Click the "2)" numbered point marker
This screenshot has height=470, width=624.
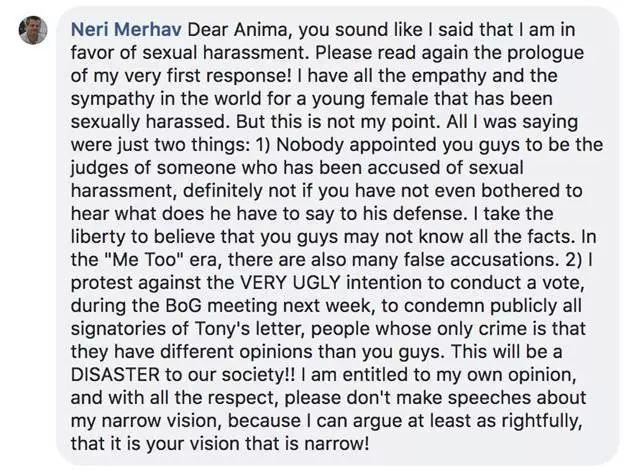[x=573, y=260]
